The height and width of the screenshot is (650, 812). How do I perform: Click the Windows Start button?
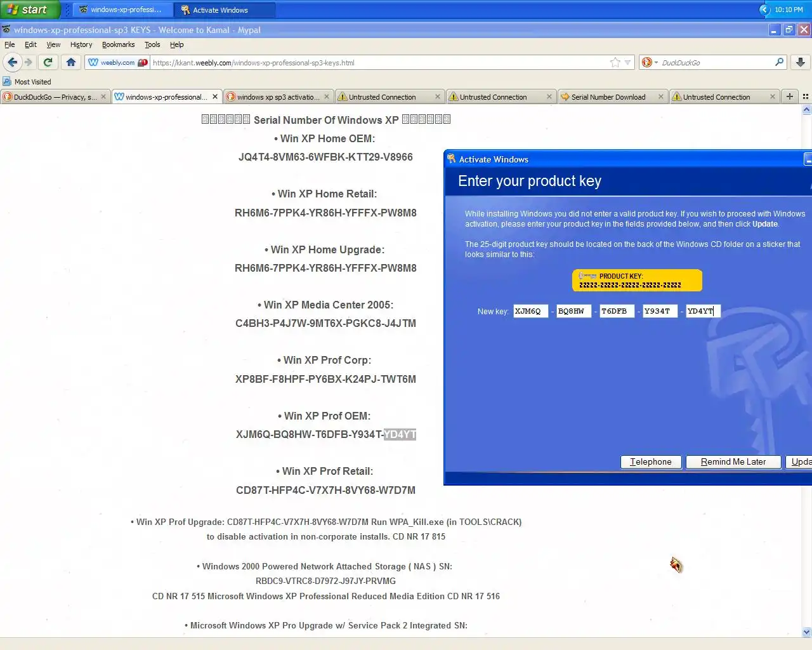[x=29, y=10]
